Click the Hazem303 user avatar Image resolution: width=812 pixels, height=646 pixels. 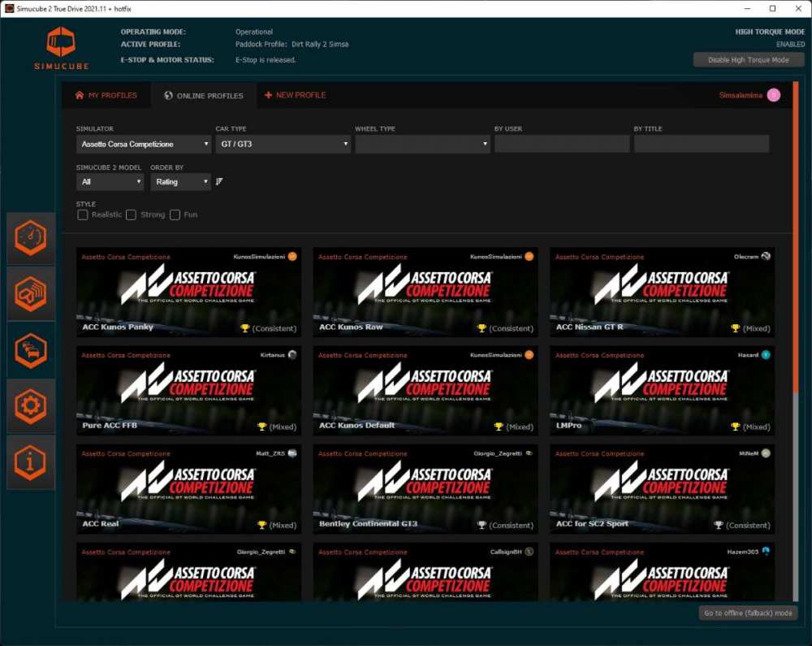(x=767, y=552)
